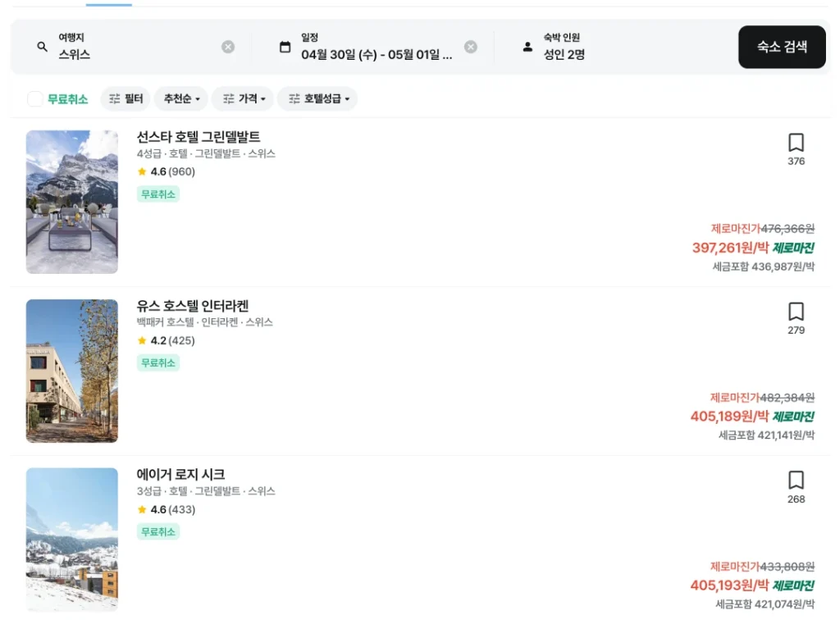Viewport: 840px width, 620px height.
Task: Open the 유스 호스텔 인터라켄 hotel link
Action: pyautogui.click(x=194, y=305)
